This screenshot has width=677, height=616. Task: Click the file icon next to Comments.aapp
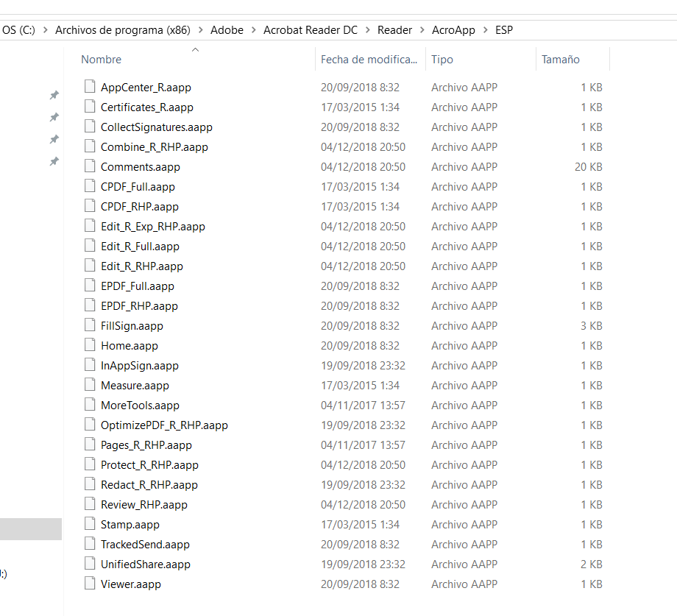point(90,166)
